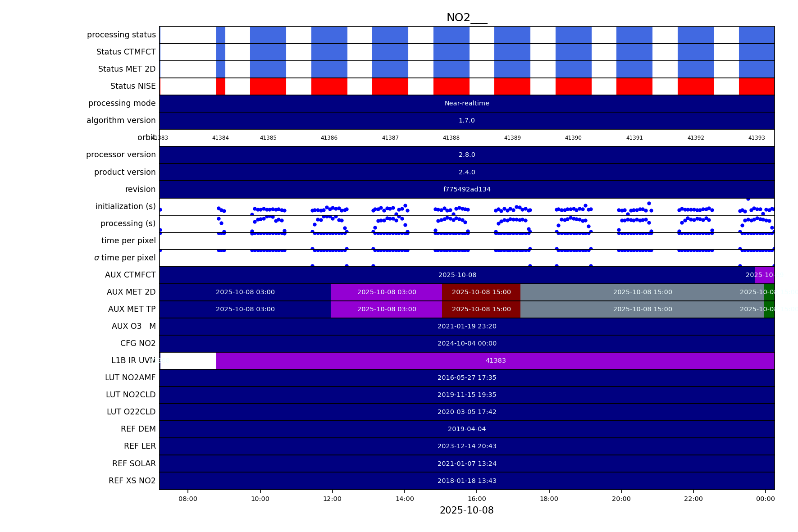Click the AUX O3 M value 2021-01-19 23:20
This screenshot has width=798, height=532.
(x=467, y=327)
